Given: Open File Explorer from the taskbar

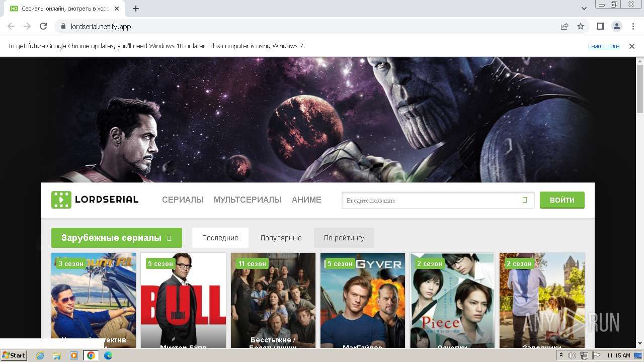Looking at the screenshot, I should (x=57, y=355).
